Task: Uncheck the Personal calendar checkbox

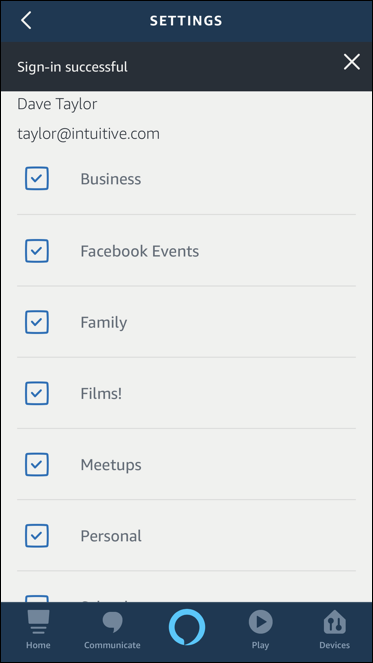Action: coord(37,536)
